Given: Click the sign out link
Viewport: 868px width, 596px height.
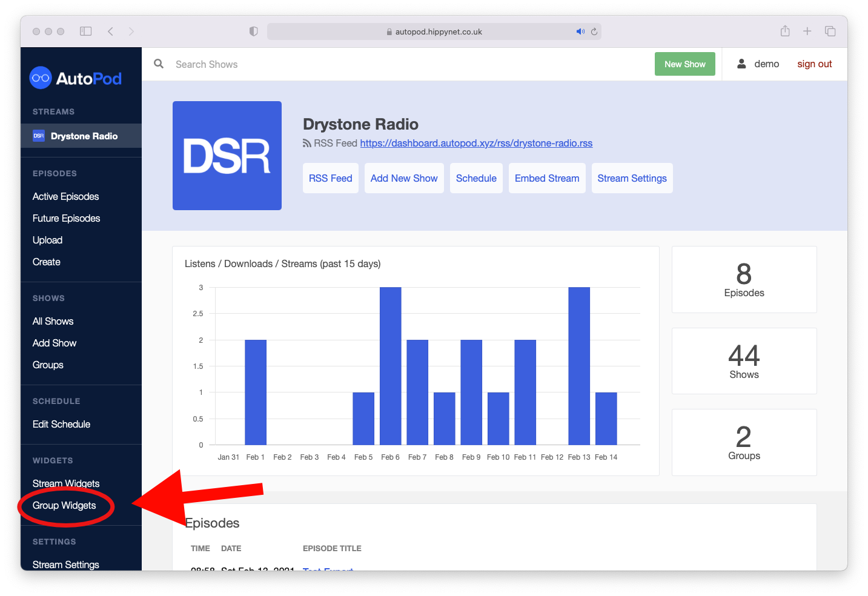Looking at the screenshot, I should point(814,64).
